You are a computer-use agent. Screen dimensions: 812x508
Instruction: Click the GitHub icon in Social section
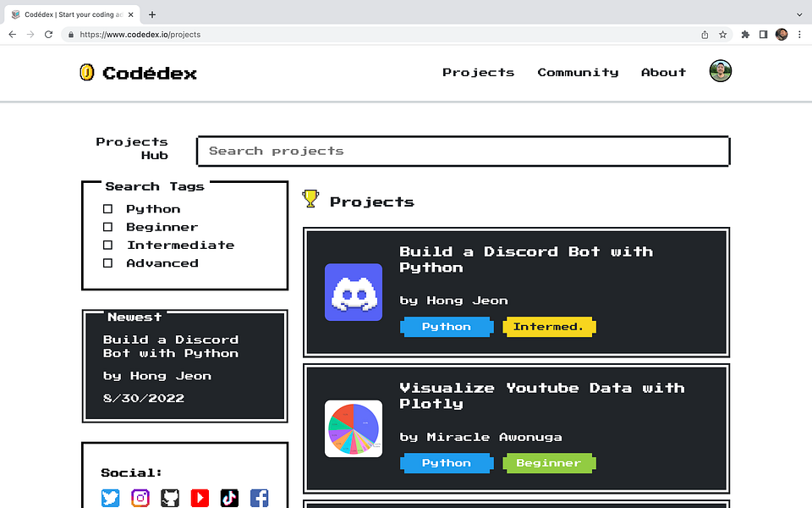[170, 498]
